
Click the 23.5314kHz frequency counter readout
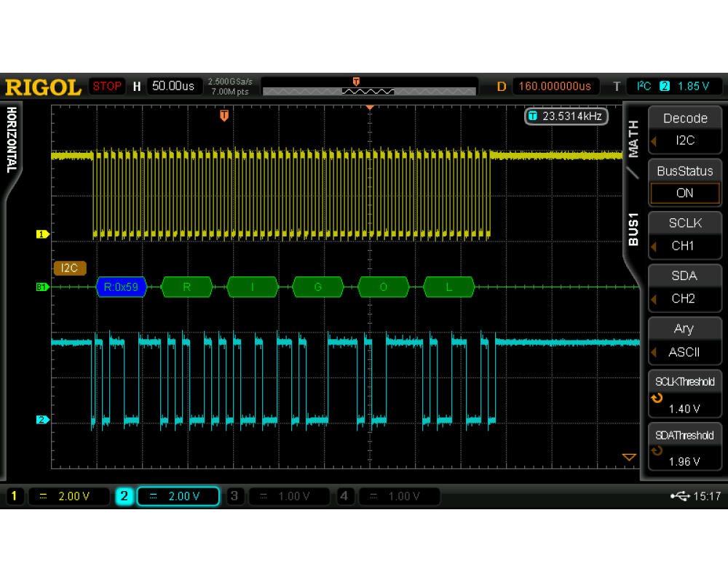tap(566, 116)
